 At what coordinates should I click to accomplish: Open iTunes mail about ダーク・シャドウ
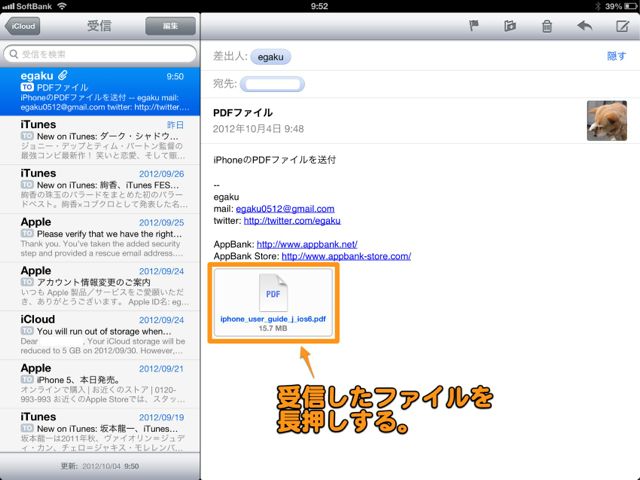coord(100,140)
